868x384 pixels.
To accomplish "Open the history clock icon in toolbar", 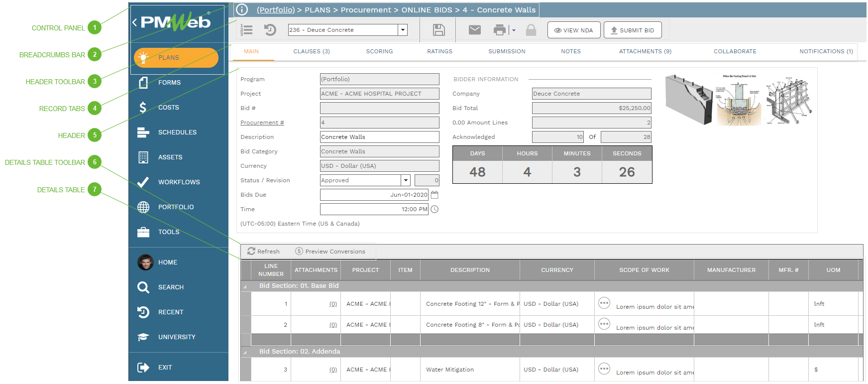I will point(270,30).
